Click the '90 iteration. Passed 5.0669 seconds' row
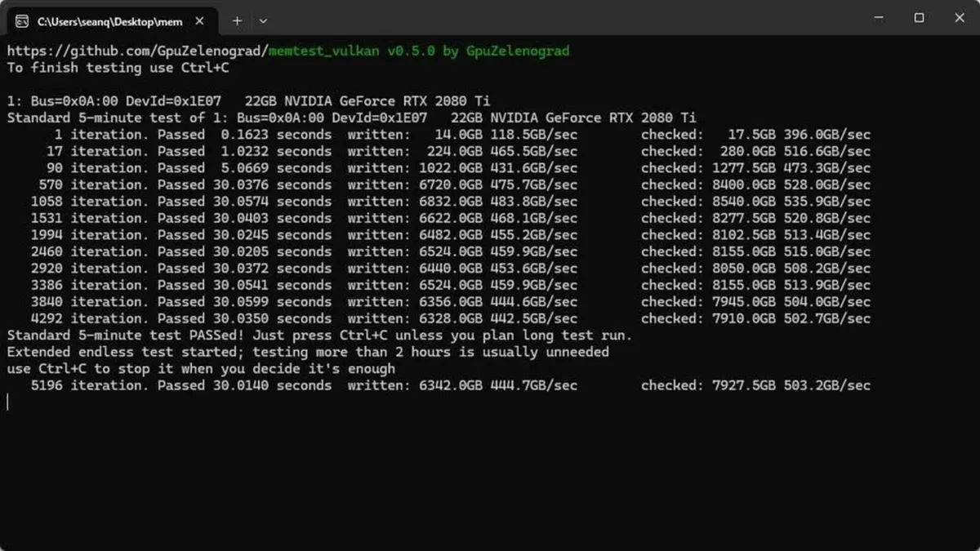This screenshot has height=551, width=980. tap(458, 168)
